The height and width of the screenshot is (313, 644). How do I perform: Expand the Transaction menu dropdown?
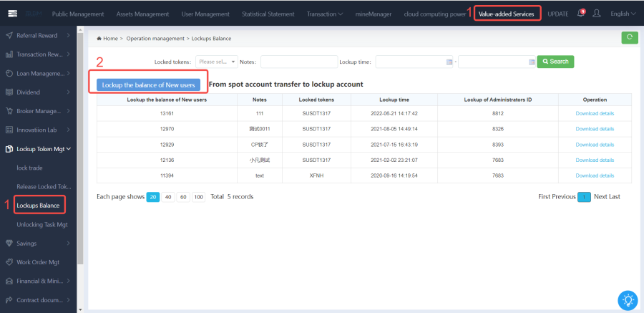325,14
